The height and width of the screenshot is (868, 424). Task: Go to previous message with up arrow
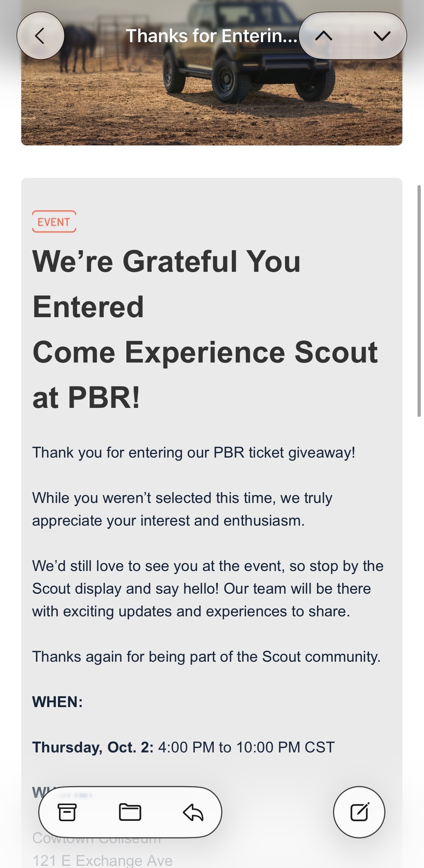(x=324, y=36)
